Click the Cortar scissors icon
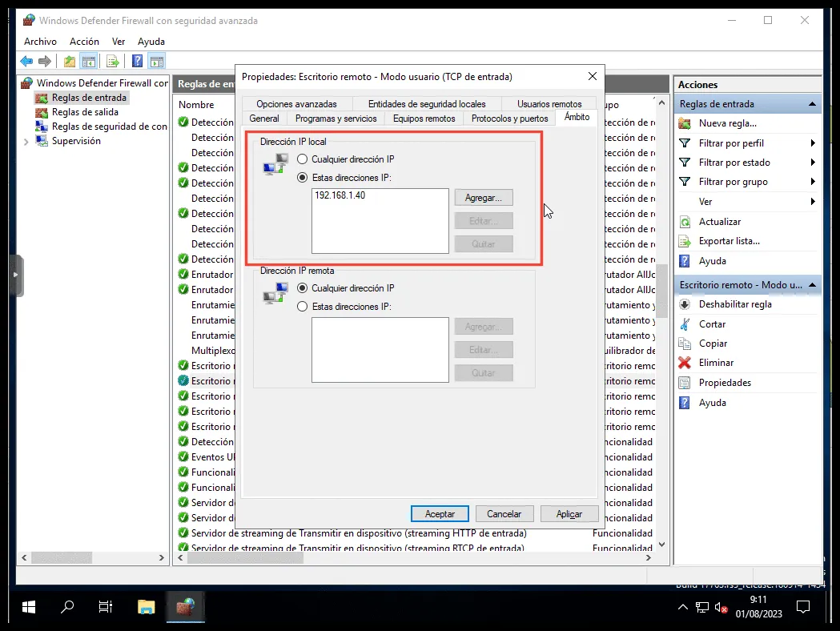The height and width of the screenshot is (631, 840). click(x=685, y=324)
